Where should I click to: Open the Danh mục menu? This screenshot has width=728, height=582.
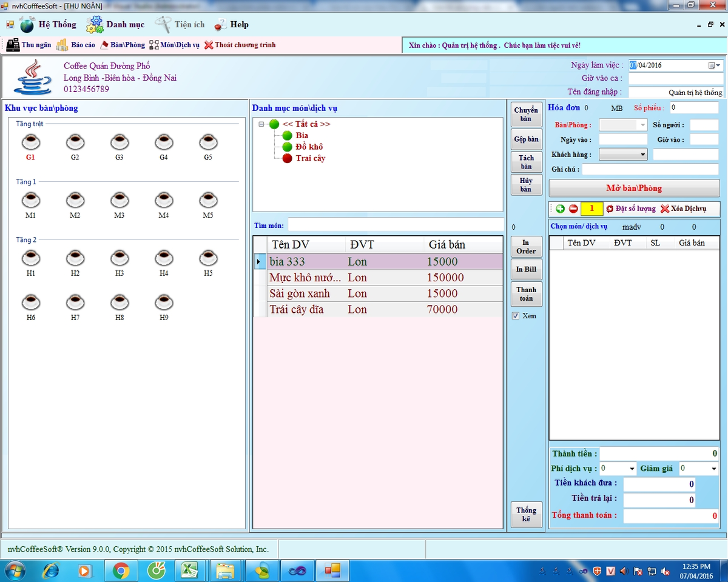pos(115,25)
